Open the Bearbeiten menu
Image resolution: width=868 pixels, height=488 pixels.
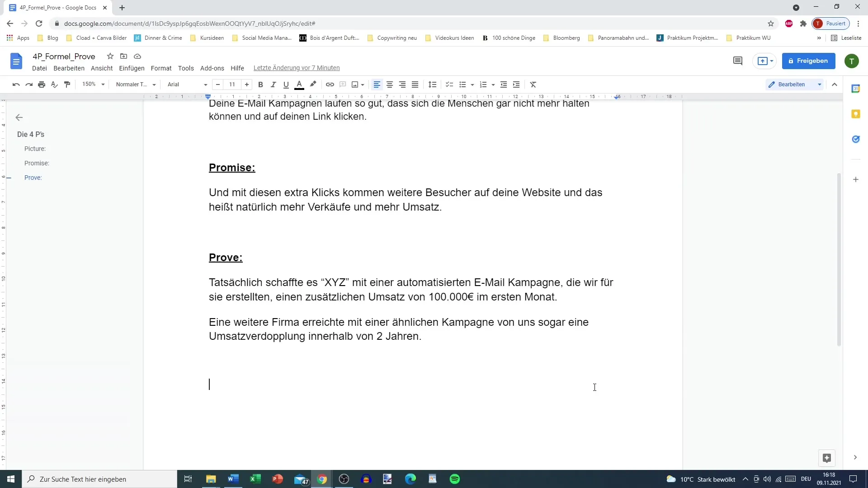(69, 68)
